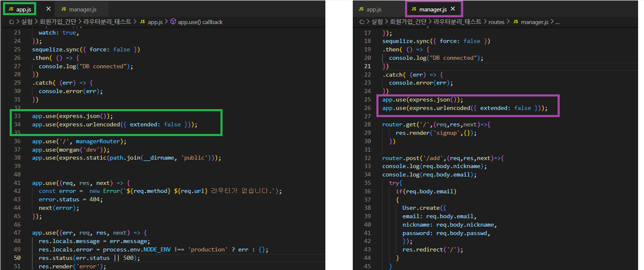Viewport: 644px width, 270px height.
Task: Place cursor on router.post('/add' line
Action: click(x=443, y=158)
